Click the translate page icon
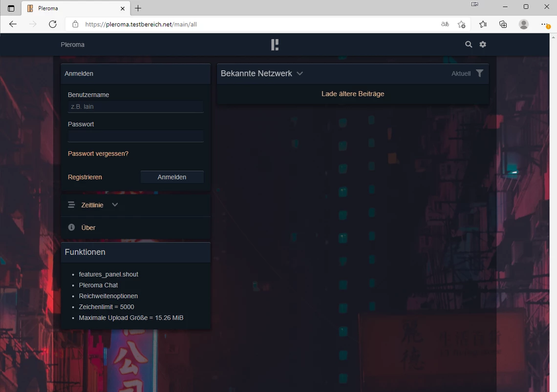The height and width of the screenshot is (392, 557). click(x=445, y=24)
